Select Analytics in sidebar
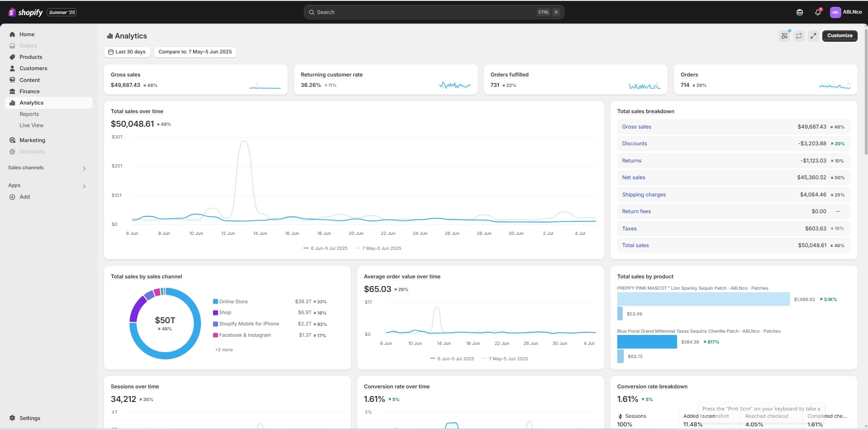This screenshot has width=868, height=430. pyautogui.click(x=49, y=103)
